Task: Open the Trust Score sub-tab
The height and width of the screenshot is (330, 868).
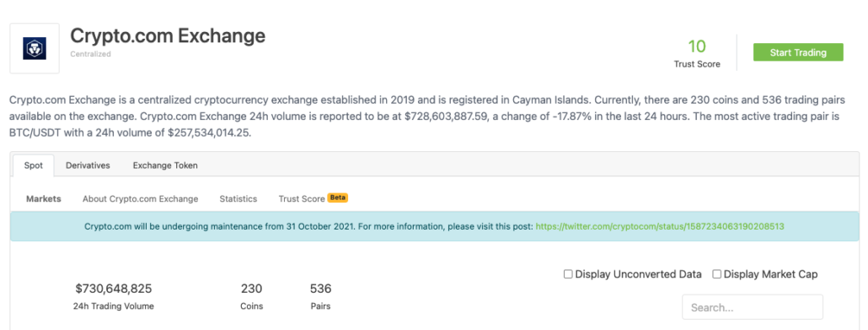Action: point(302,198)
